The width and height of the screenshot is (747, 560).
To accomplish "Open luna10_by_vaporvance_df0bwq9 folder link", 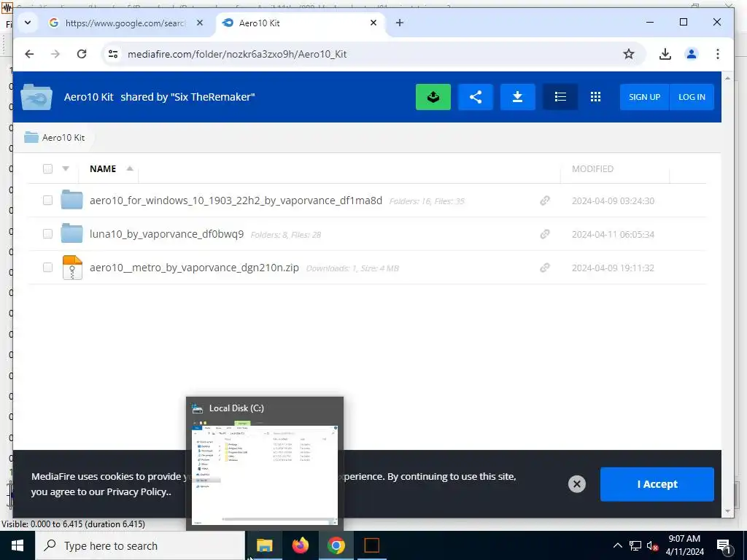I will 167,234.
